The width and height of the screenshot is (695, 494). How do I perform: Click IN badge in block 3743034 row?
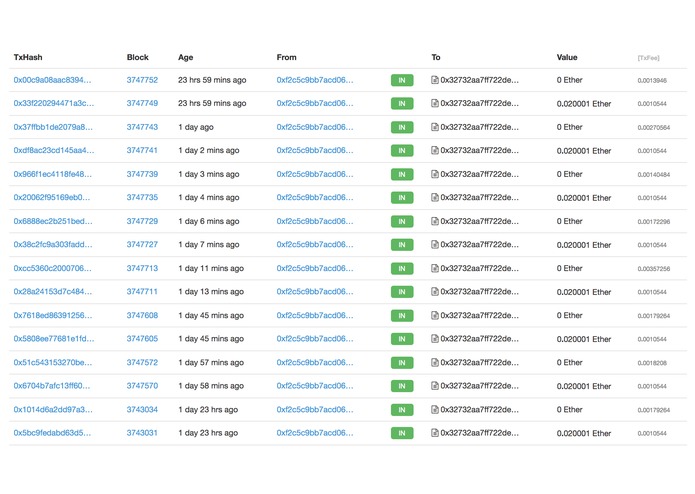[x=402, y=410]
